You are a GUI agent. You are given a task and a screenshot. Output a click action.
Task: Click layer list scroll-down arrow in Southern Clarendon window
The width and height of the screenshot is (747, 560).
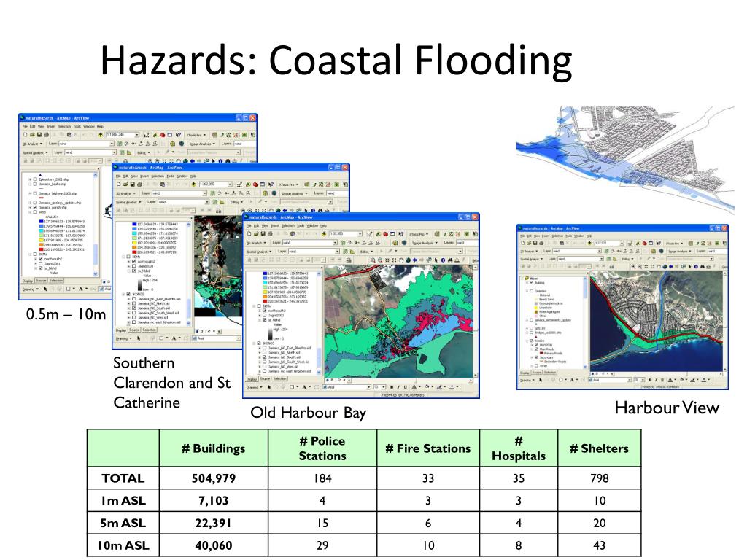188,323
